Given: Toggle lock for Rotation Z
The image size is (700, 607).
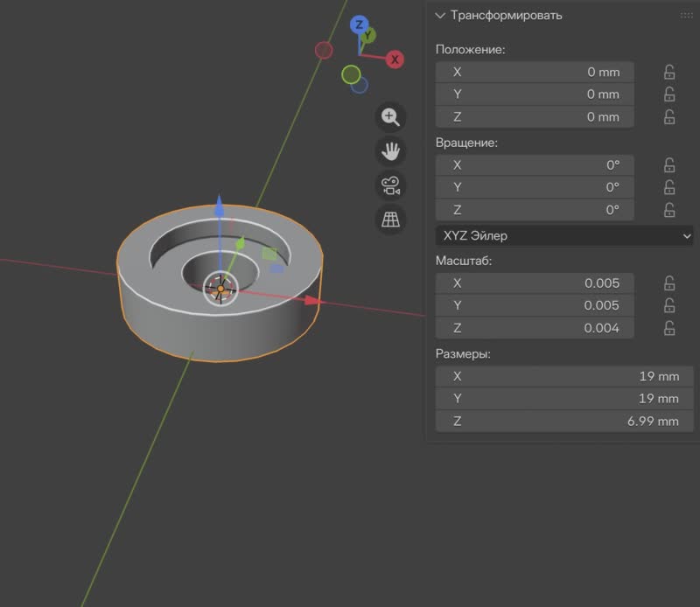Looking at the screenshot, I should pyautogui.click(x=669, y=210).
